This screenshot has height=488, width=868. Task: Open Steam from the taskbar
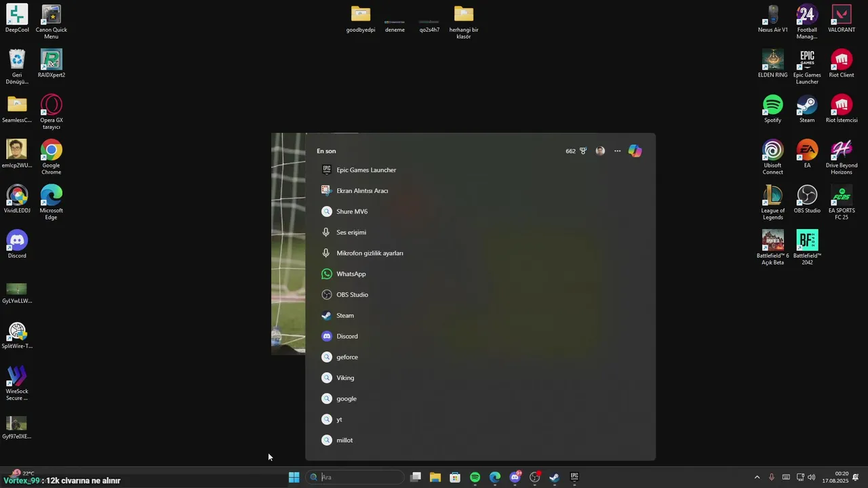tap(554, 477)
